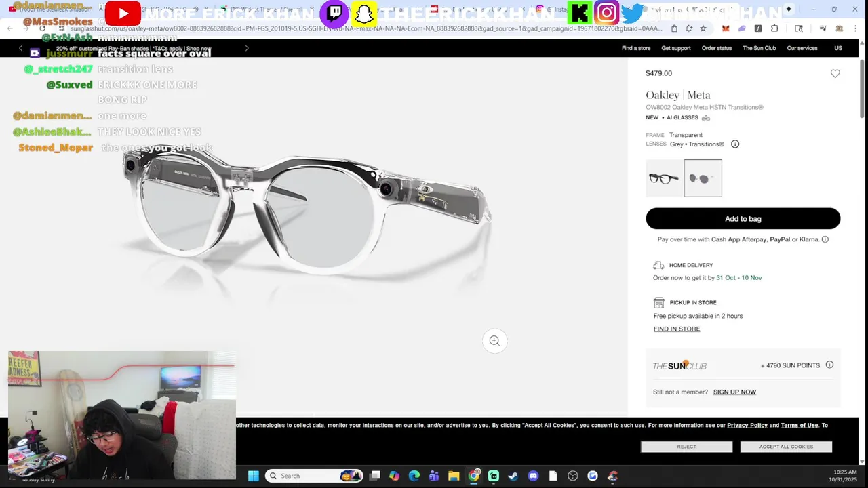Open info icon next to Sun Points
This screenshot has width=868, height=488.
pos(829,365)
